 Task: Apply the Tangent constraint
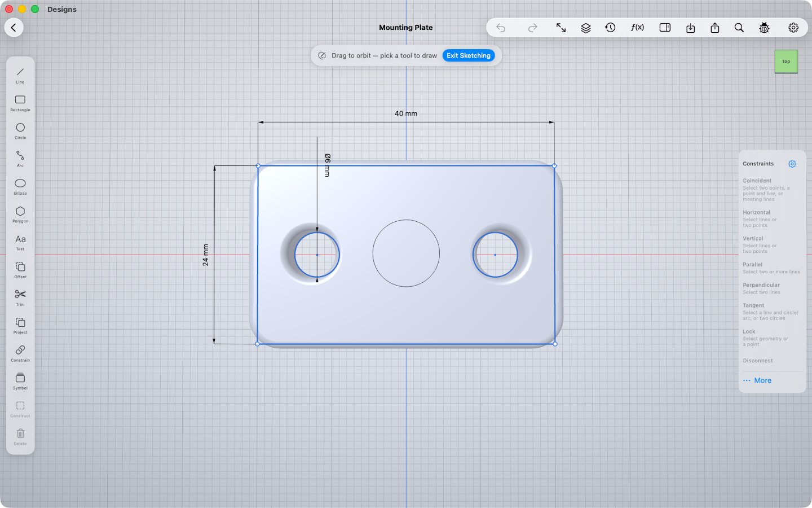point(771,312)
